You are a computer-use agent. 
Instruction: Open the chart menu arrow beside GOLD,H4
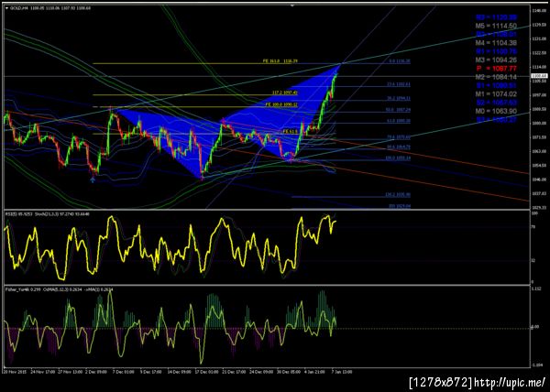coord(7,7)
